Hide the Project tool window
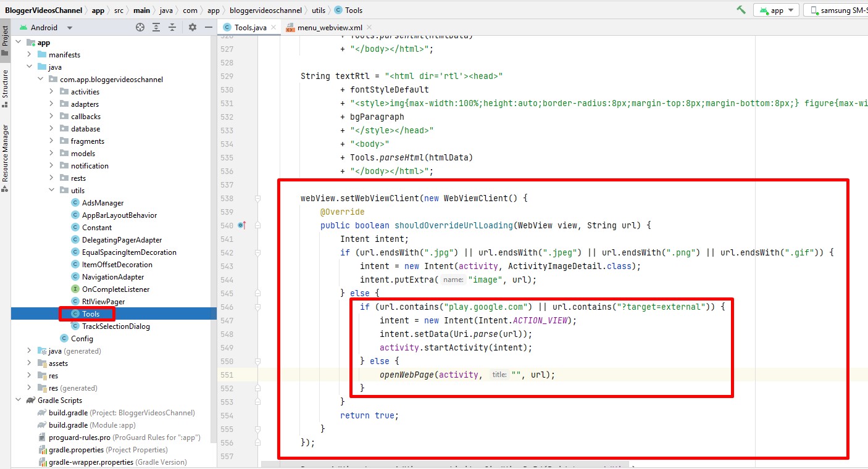 point(208,28)
